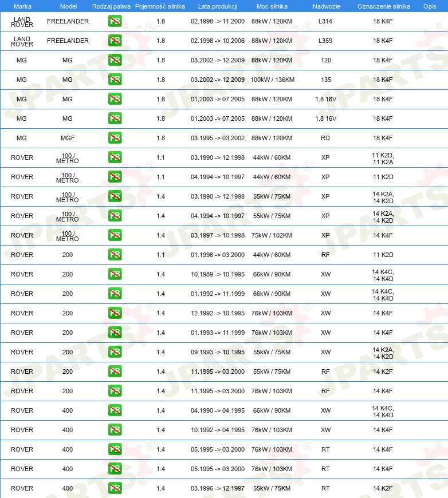Click the 01.1992 -> 11.1999 production years cell
This screenshot has width=448, height=498.
[218, 294]
